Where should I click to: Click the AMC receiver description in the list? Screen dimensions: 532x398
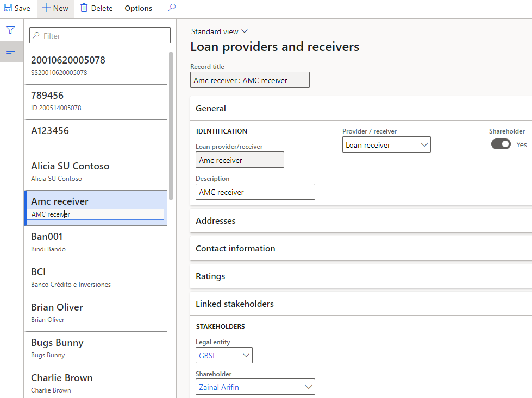pos(95,214)
